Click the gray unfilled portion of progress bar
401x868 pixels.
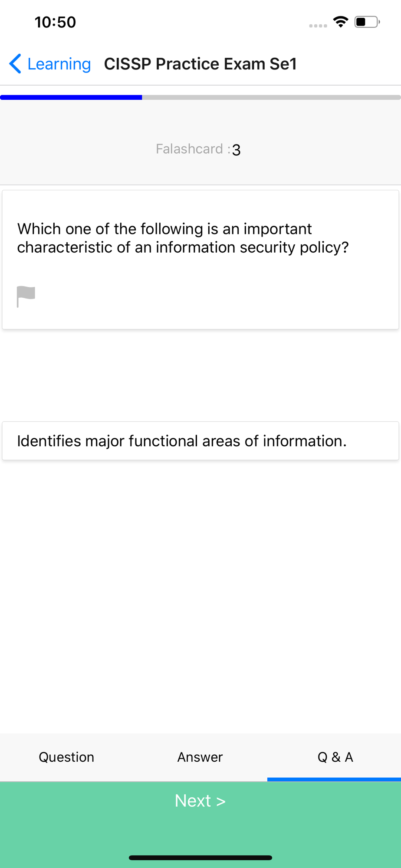[x=271, y=97]
